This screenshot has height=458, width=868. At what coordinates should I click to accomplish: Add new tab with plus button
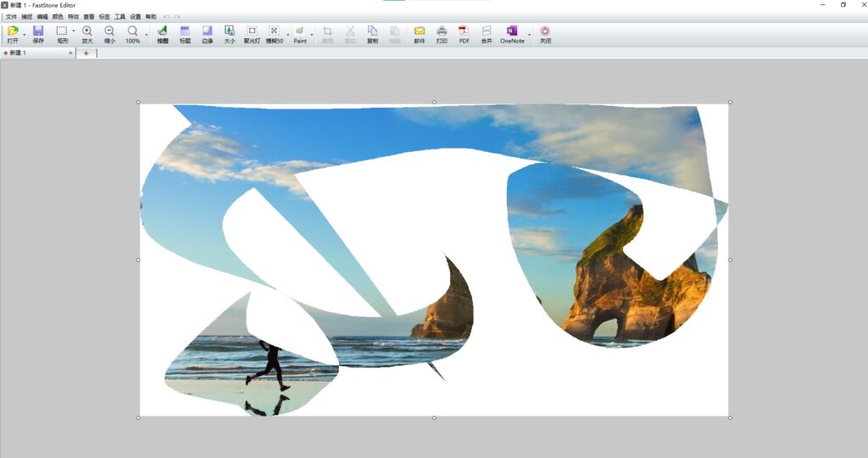[86, 53]
